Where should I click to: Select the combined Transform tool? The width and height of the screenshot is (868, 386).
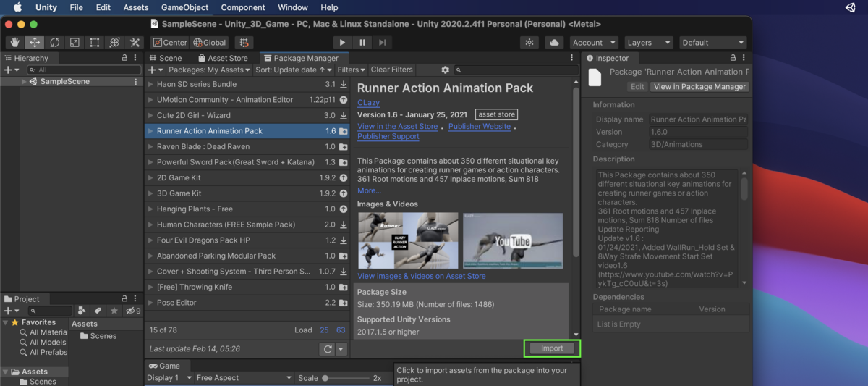coord(114,43)
